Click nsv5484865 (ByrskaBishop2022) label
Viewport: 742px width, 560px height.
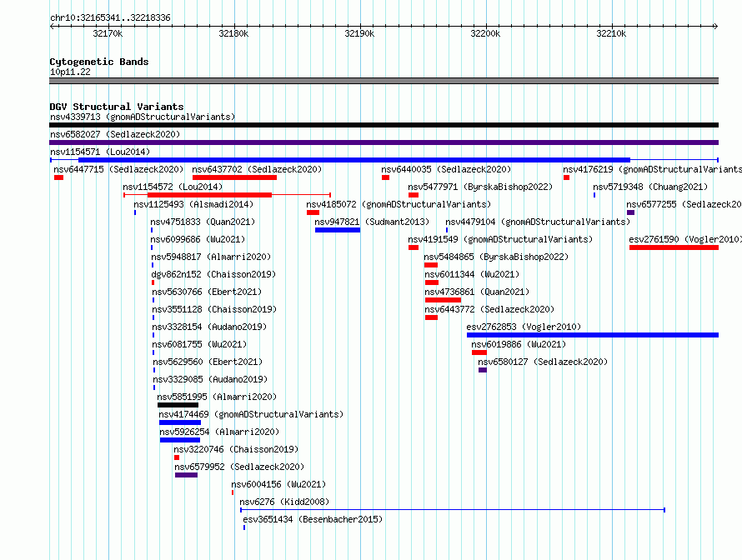[496, 257]
